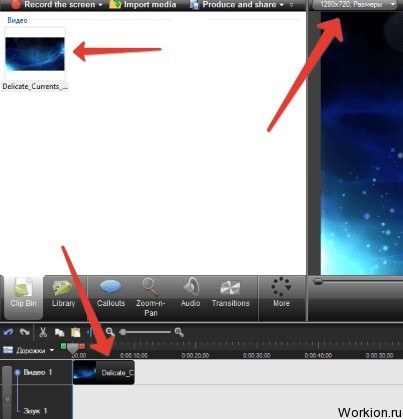The width and height of the screenshot is (403, 419).
Task: Click the Видео group header in clip bin
Action: (17, 20)
